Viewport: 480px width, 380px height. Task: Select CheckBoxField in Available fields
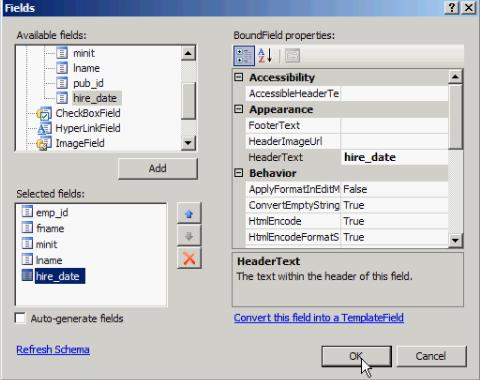[88, 113]
